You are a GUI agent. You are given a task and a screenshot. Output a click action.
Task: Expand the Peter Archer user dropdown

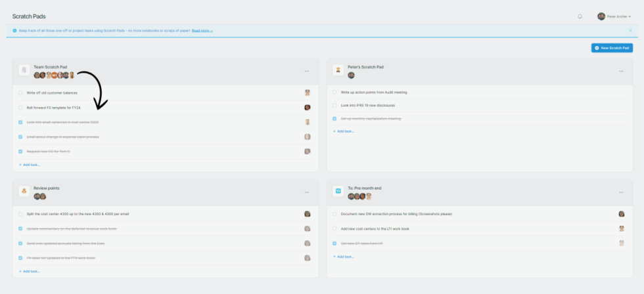tap(614, 16)
